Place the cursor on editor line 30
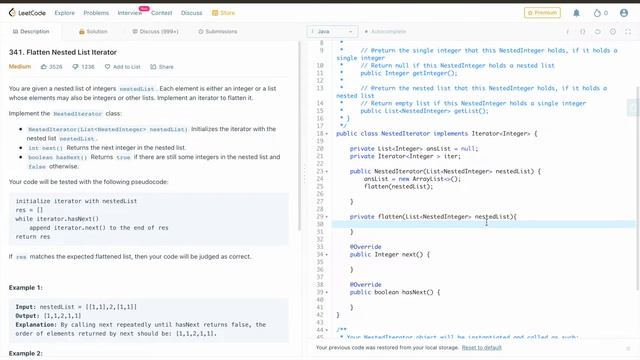Viewport: 640px width, 360px height. (x=484, y=224)
